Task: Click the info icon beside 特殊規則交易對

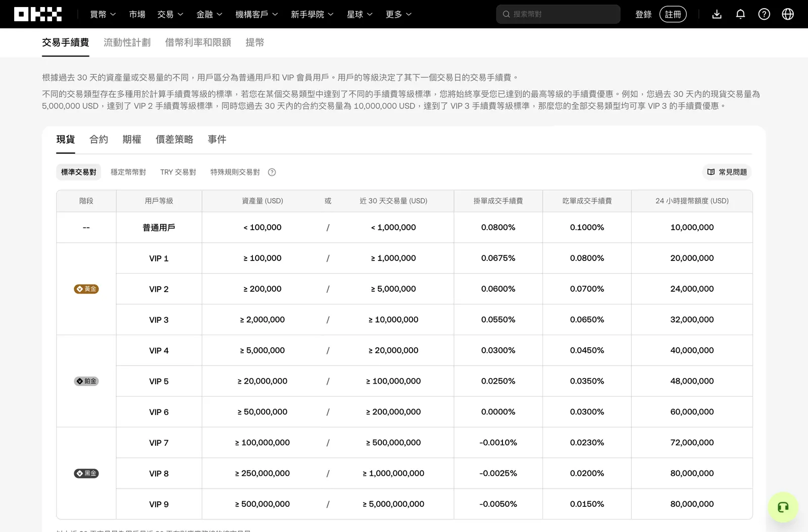Action: point(272,172)
